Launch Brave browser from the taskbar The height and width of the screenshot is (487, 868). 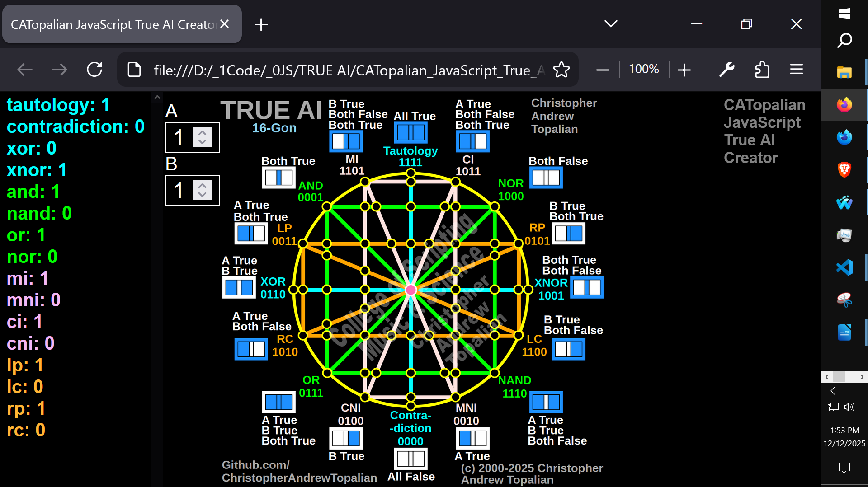(x=844, y=170)
